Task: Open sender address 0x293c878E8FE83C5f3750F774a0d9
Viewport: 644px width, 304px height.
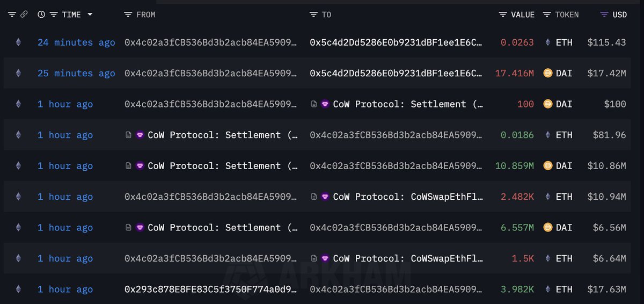Action: pyautogui.click(x=211, y=289)
